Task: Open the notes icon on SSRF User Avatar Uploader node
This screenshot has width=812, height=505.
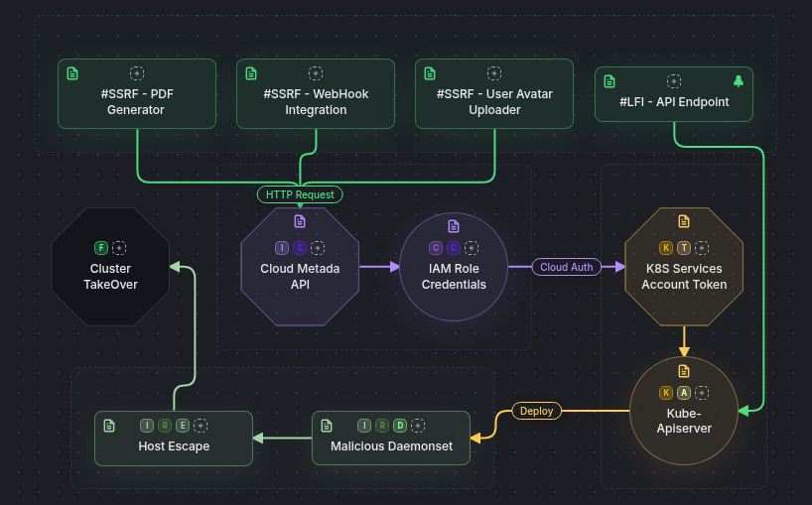Action: click(x=430, y=73)
